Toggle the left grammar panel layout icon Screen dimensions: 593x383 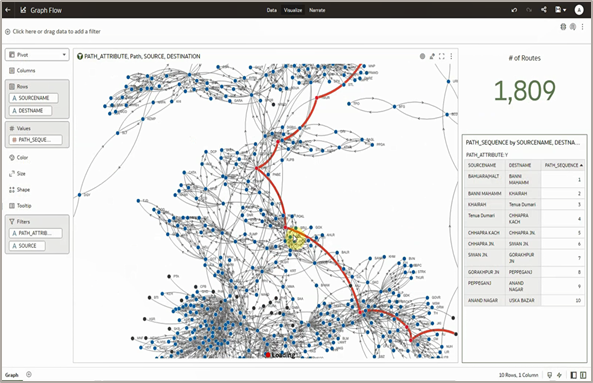[573, 375]
